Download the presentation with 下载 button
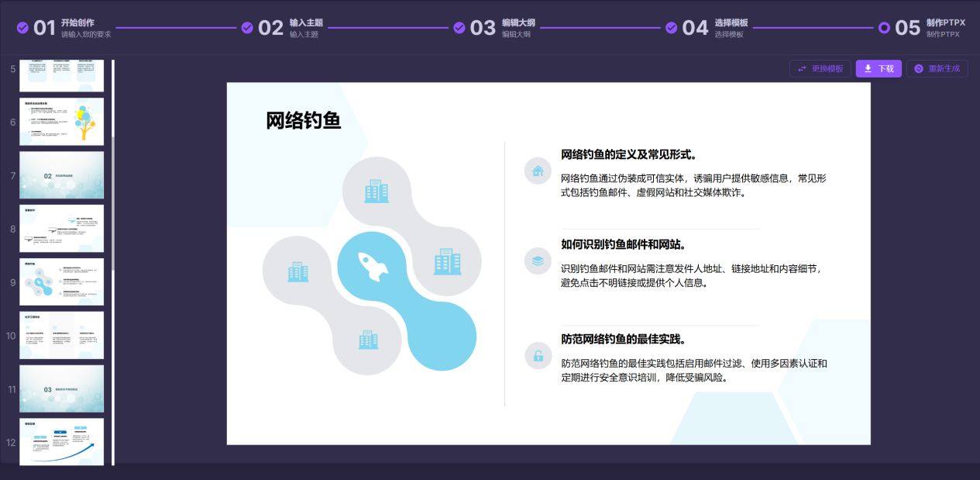Viewport: 980px width, 480px height. click(x=879, y=68)
